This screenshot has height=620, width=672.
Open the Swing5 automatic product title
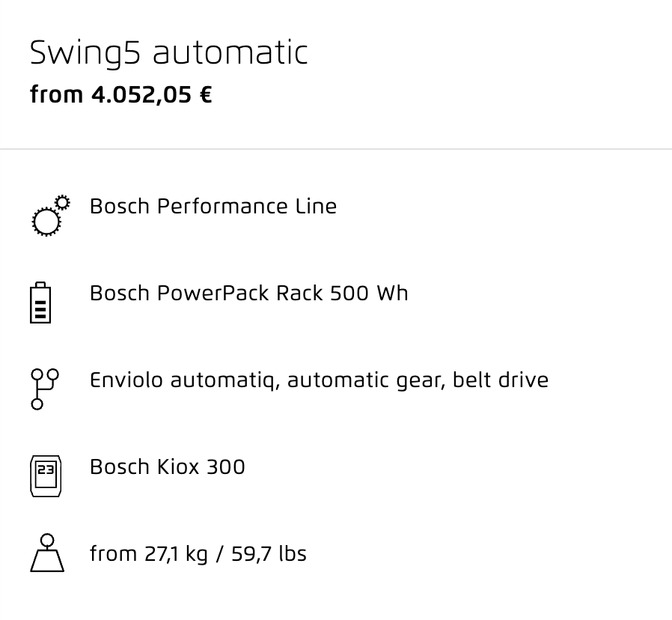tap(169, 52)
